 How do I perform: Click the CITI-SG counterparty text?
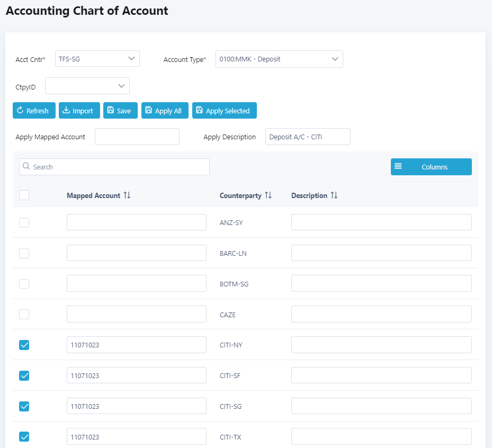230,407
